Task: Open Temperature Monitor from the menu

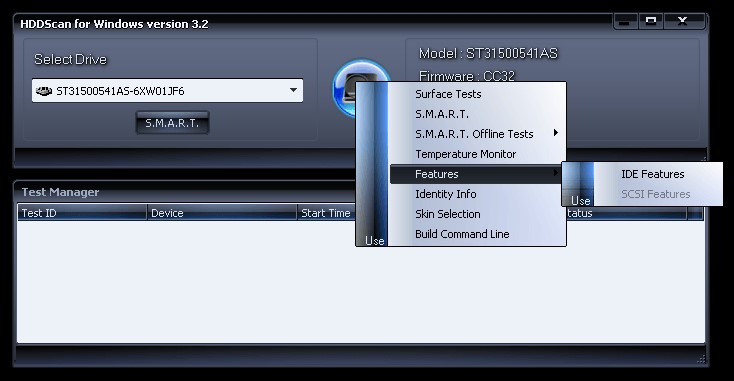Action: 477,154
